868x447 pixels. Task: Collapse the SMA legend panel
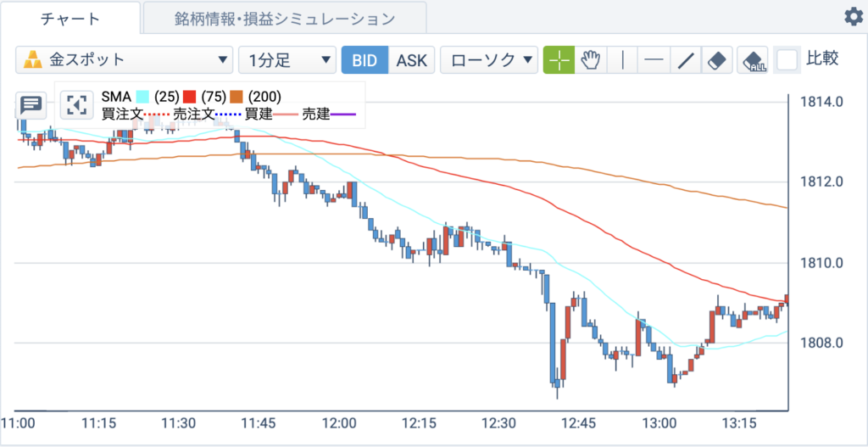75,104
